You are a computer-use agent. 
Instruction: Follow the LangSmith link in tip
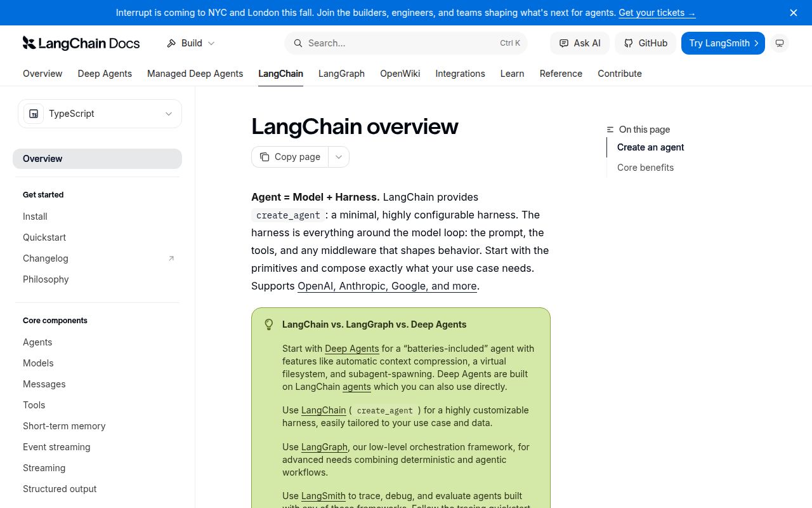click(324, 496)
